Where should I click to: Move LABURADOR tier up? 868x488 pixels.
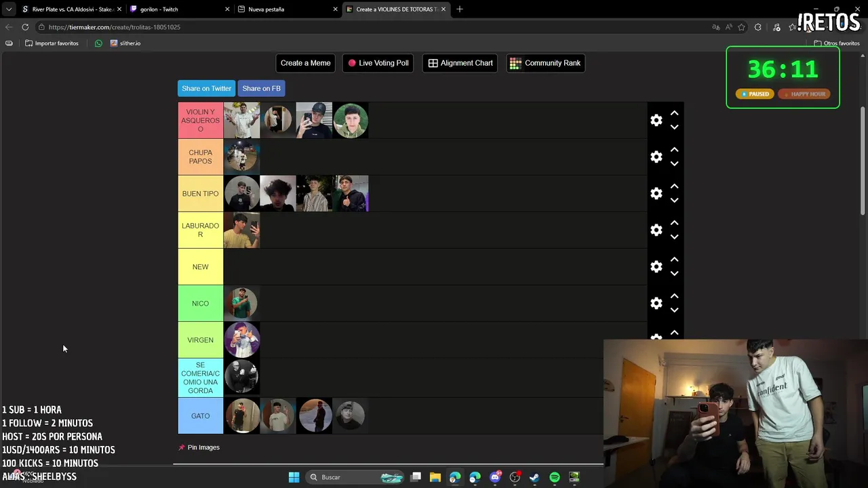[x=674, y=223]
